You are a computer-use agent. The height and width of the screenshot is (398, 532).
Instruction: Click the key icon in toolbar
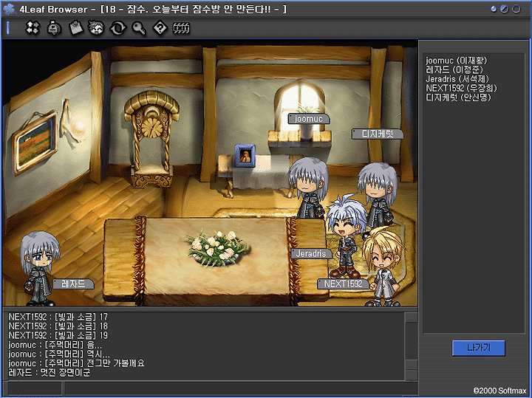[x=139, y=29]
